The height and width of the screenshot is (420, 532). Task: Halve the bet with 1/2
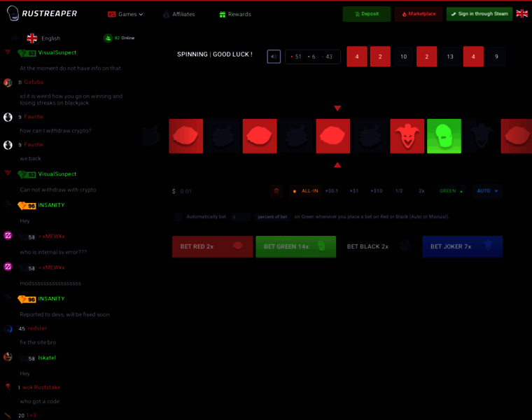coord(399,191)
